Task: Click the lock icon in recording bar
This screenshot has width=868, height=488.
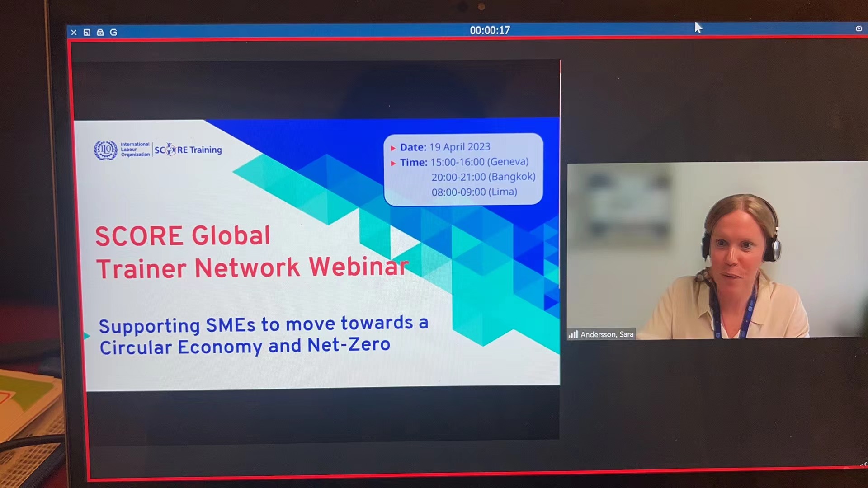Action: pyautogui.click(x=100, y=33)
